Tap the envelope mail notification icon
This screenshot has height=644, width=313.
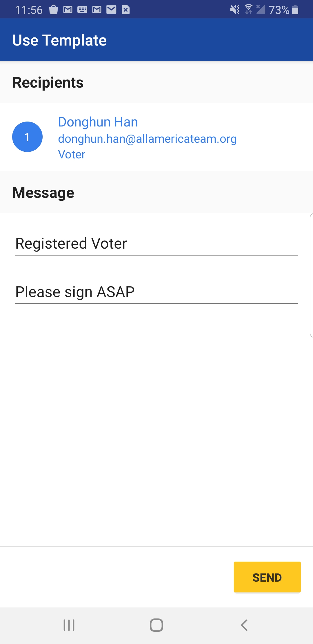tap(111, 10)
